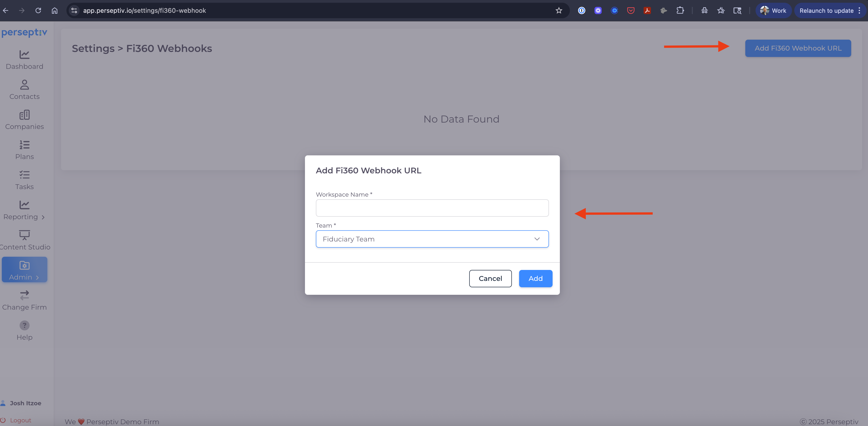The width and height of the screenshot is (868, 426).
Task: Open the Companies sidebar icon
Action: [x=24, y=115]
